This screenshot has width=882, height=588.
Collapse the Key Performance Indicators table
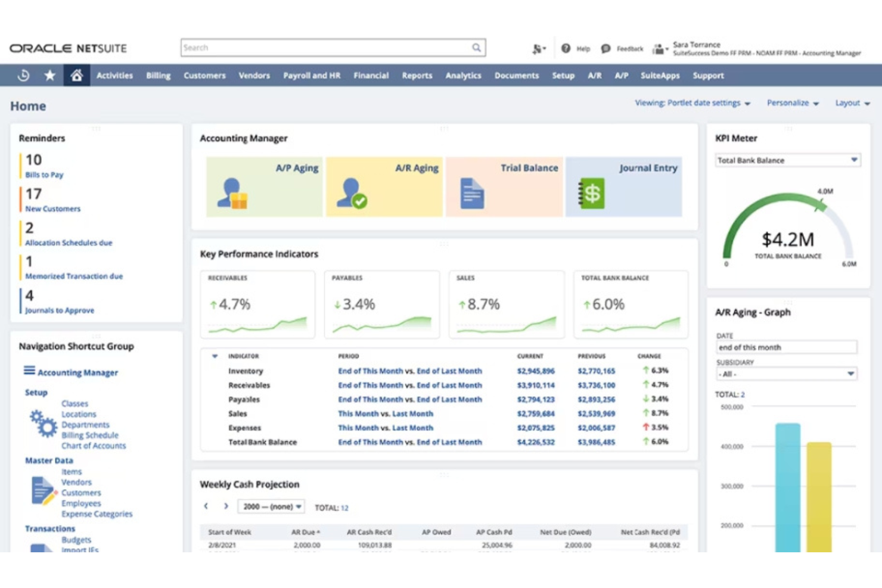[x=215, y=356]
